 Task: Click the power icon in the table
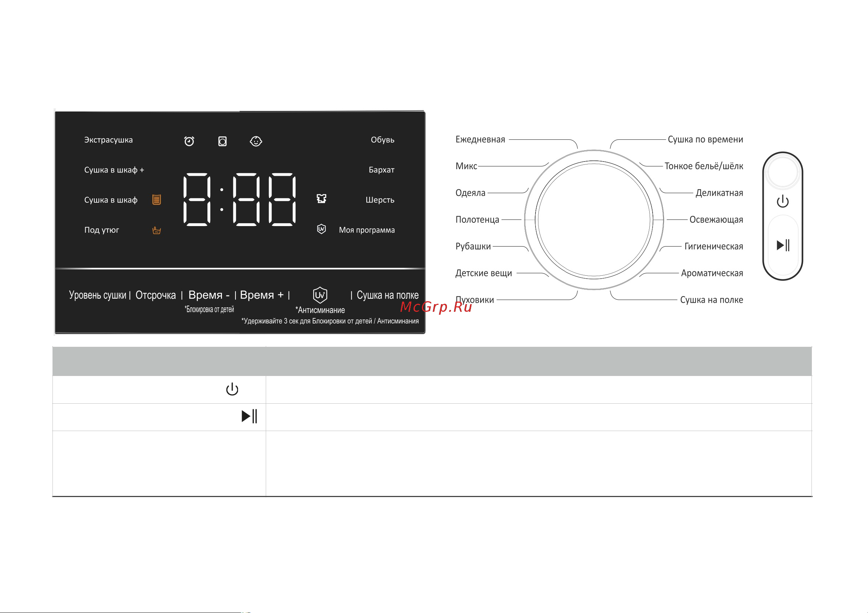pyautogui.click(x=232, y=389)
